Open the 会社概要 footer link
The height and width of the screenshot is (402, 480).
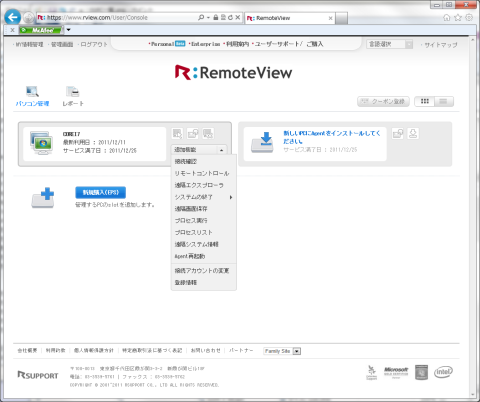coord(27,350)
